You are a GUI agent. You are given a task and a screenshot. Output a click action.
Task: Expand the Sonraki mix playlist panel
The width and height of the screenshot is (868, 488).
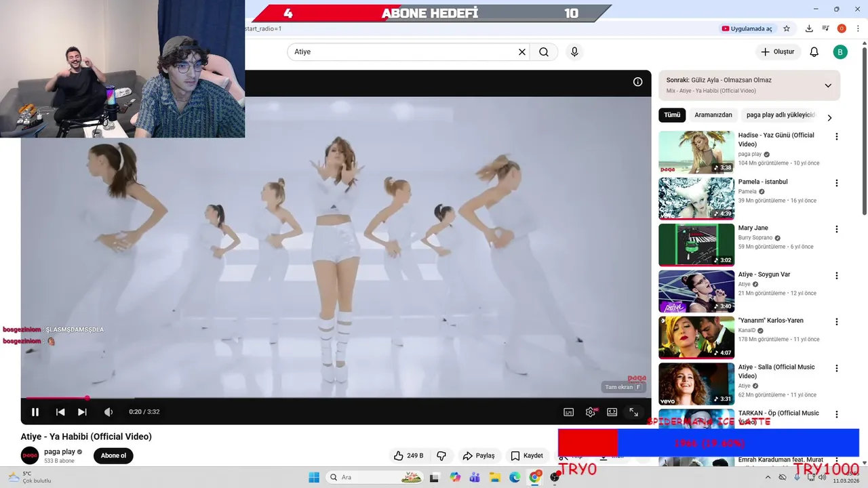point(828,85)
